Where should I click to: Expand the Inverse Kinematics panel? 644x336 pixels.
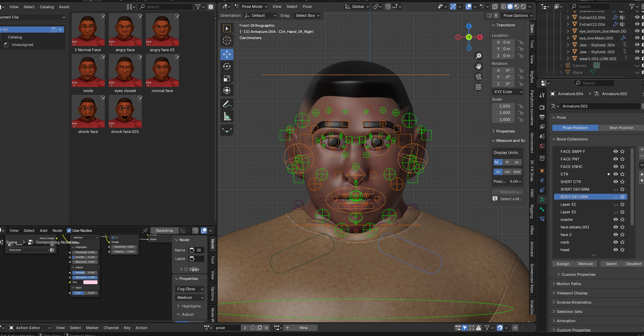(574, 302)
